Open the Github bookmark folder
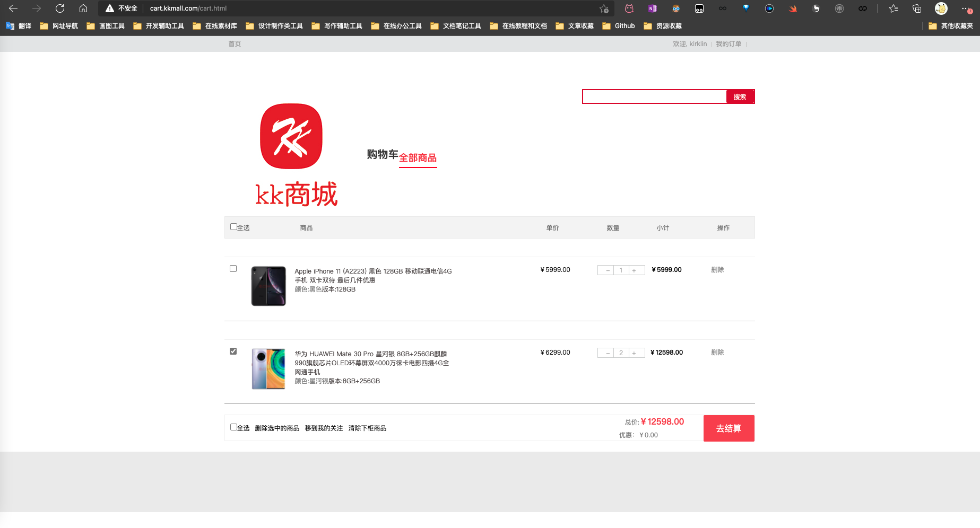This screenshot has width=980, height=528. (x=619, y=26)
